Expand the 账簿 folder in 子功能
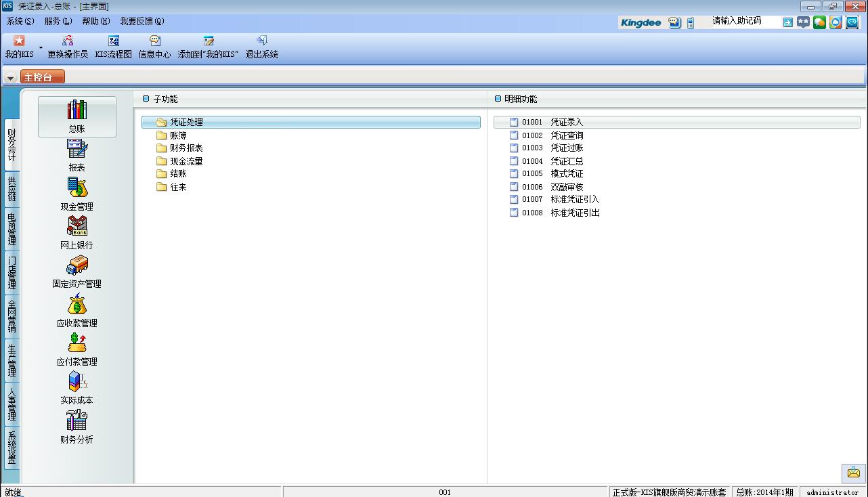This screenshot has height=497, width=868. click(178, 135)
